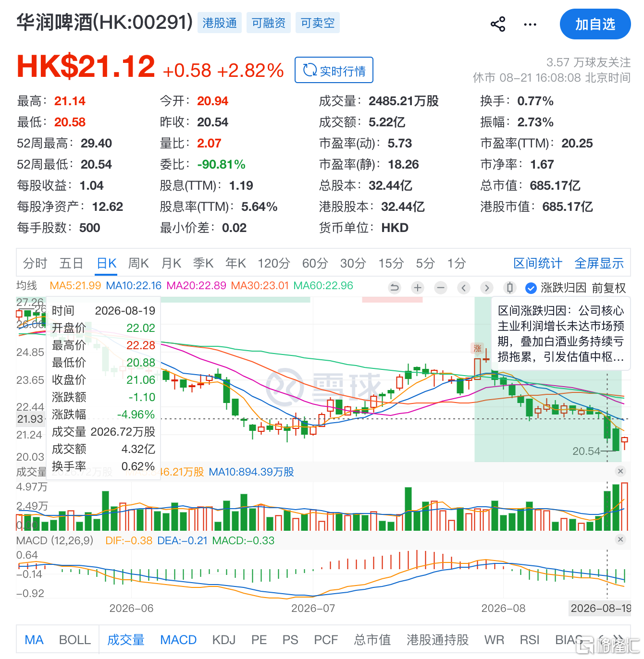The height and width of the screenshot is (659, 644).
Task: Select the 总市值 indicator tab
Action: (372, 640)
